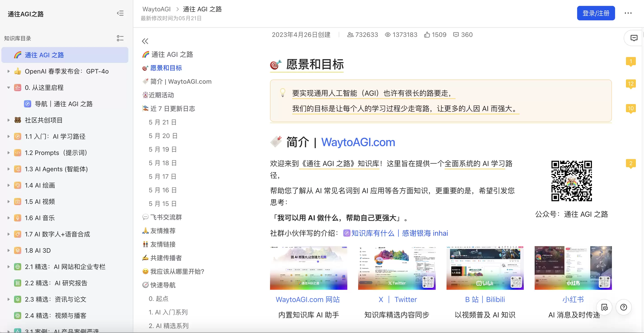
Task: Click WaytoAGI breadcrumb link
Action: 157,9
